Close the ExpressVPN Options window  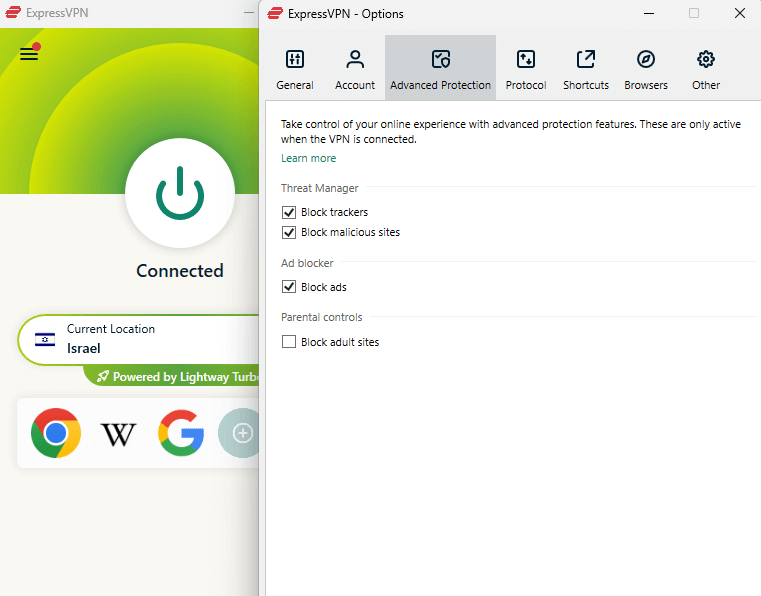740,14
